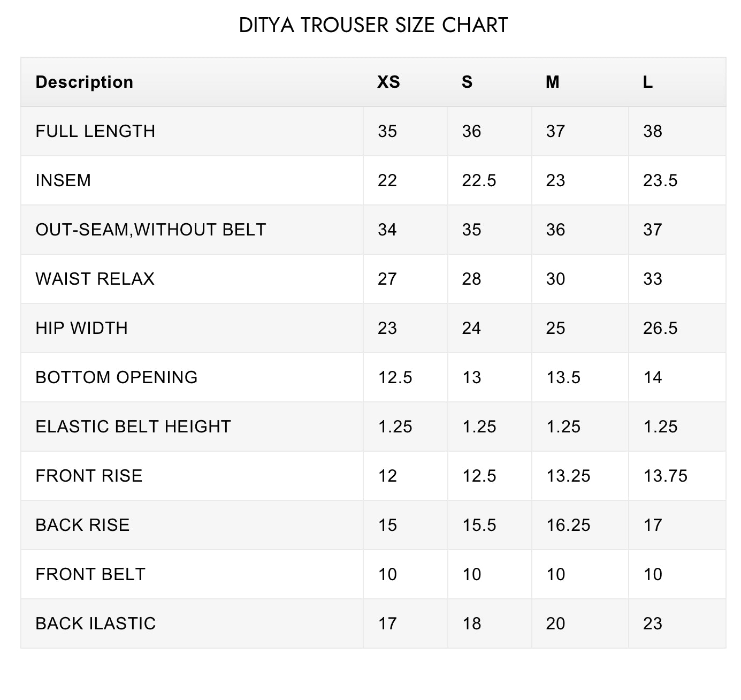Select the 13.25 front rise value for M
This screenshot has width=741, height=700.
[x=568, y=476]
